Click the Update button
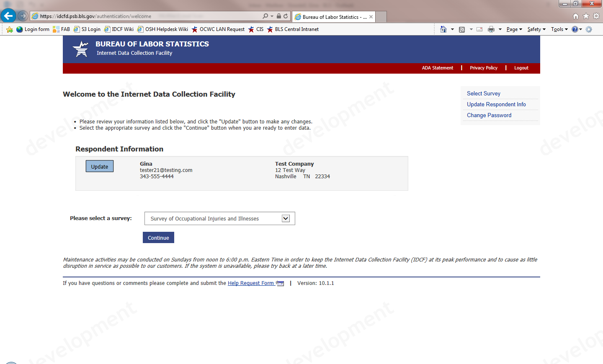The height and width of the screenshot is (364, 603). click(100, 166)
